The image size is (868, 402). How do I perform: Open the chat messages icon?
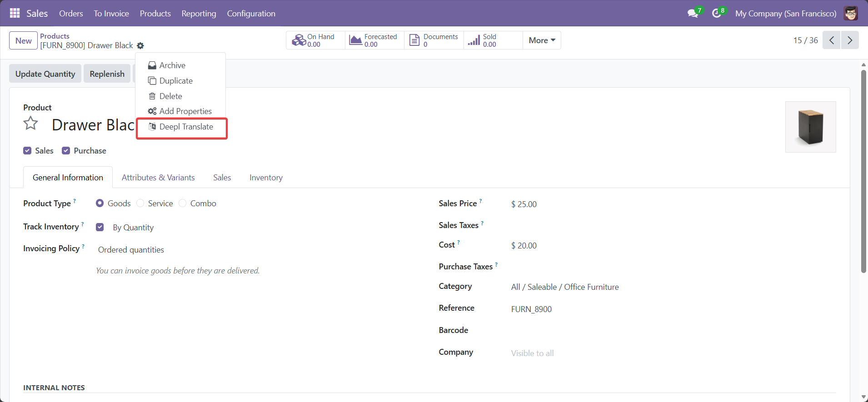[x=693, y=14]
